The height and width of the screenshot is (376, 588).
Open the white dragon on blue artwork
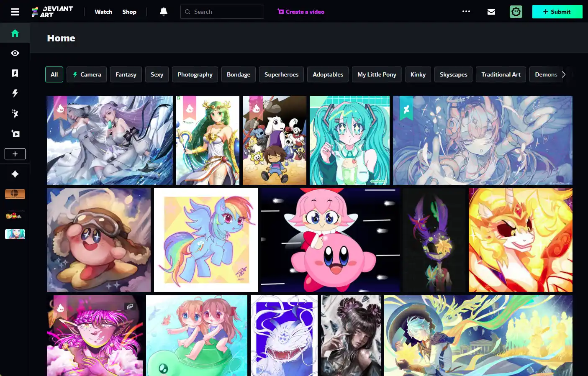click(x=284, y=335)
